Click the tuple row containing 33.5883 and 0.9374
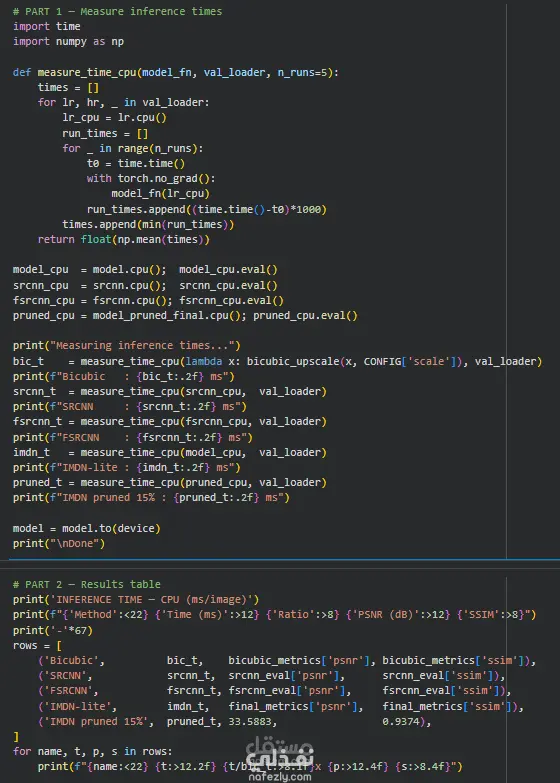Image resolution: width=560 pixels, height=783 pixels. pos(234,722)
